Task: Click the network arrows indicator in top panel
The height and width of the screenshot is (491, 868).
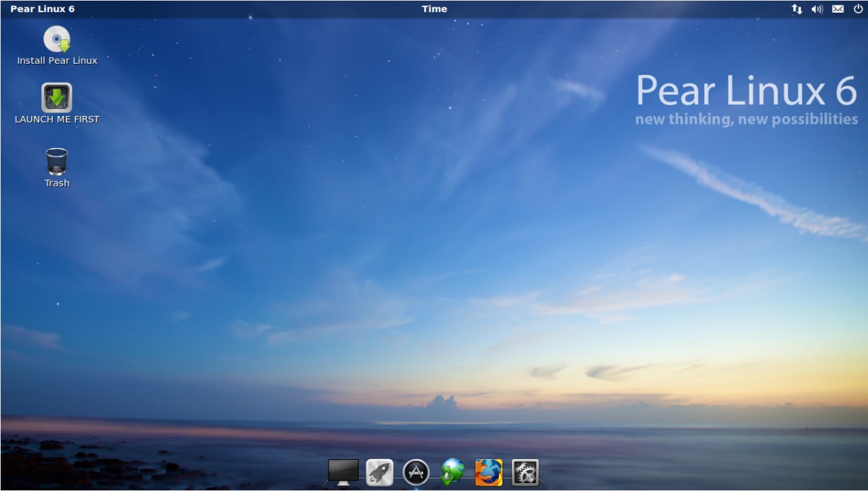Action: point(797,9)
